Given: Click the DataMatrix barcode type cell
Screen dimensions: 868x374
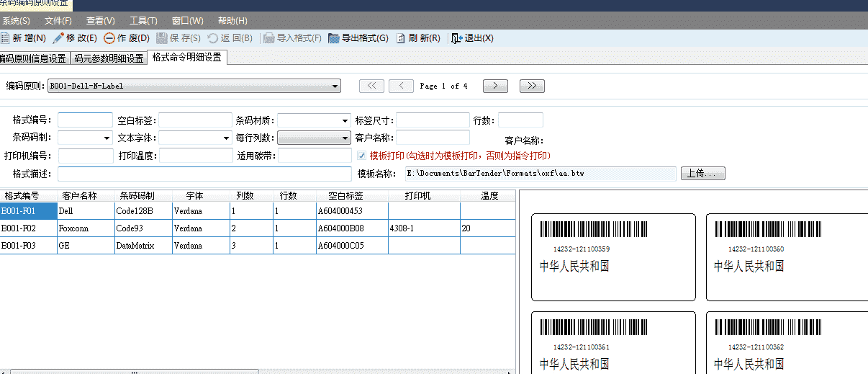Looking at the screenshot, I should pyautogui.click(x=144, y=246).
